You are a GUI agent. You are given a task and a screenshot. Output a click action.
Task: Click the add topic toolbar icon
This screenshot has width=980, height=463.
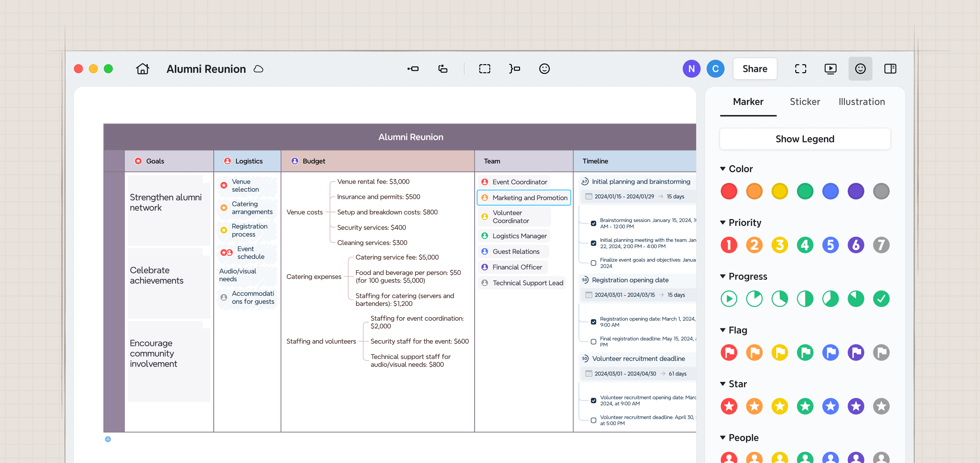click(x=413, y=69)
